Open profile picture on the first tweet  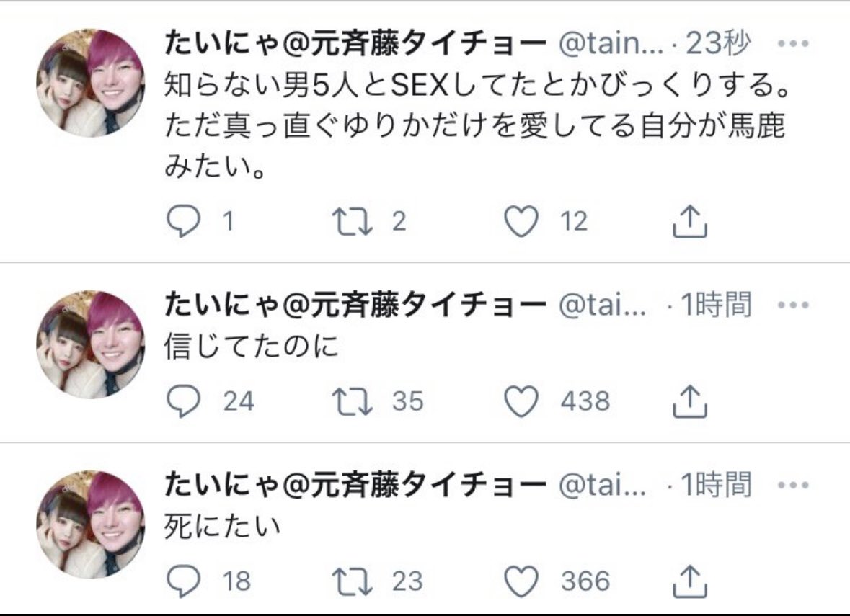(91, 83)
